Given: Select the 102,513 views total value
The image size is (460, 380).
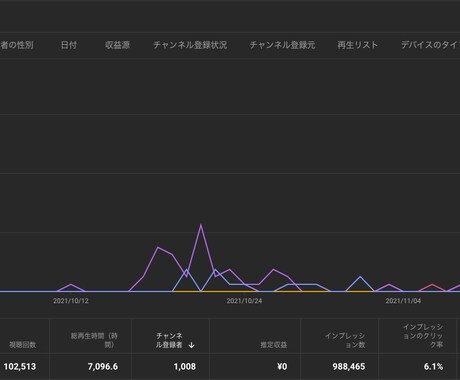Looking at the screenshot, I should point(20,367).
